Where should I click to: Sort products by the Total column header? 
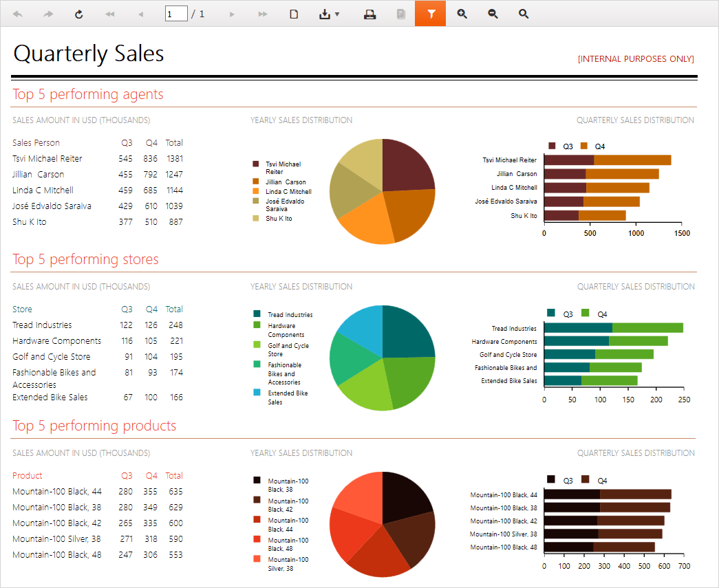click(174, 475)
